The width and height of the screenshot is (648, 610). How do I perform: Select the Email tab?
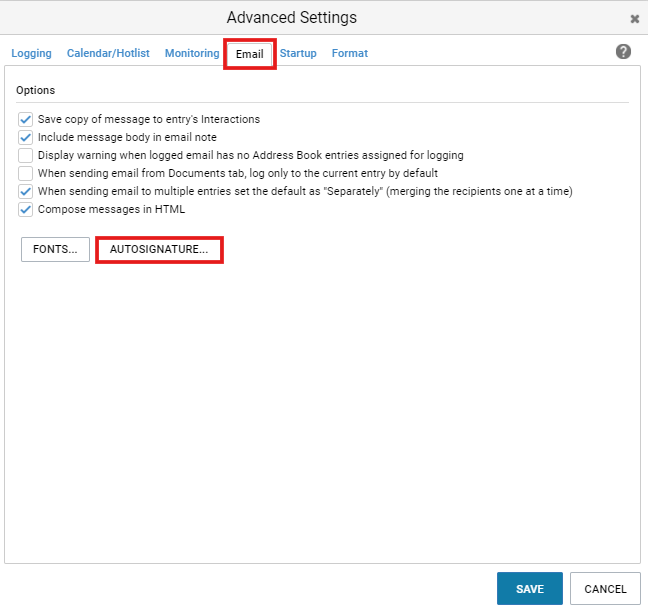(250, 54)
